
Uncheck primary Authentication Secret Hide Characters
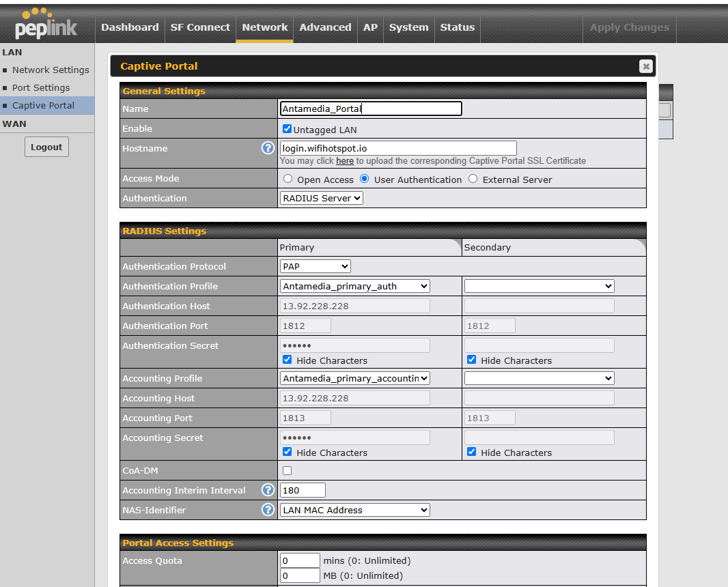287,360
